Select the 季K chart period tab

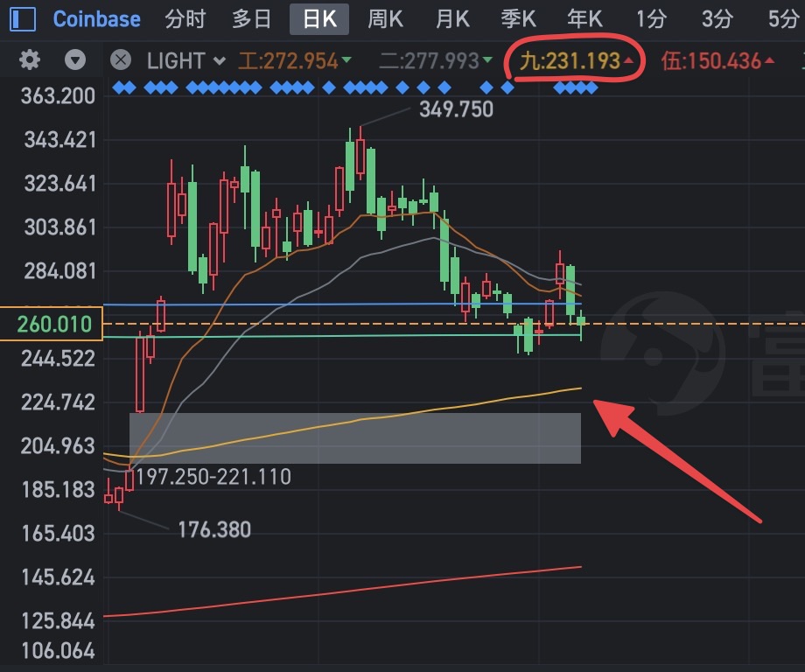519,19
